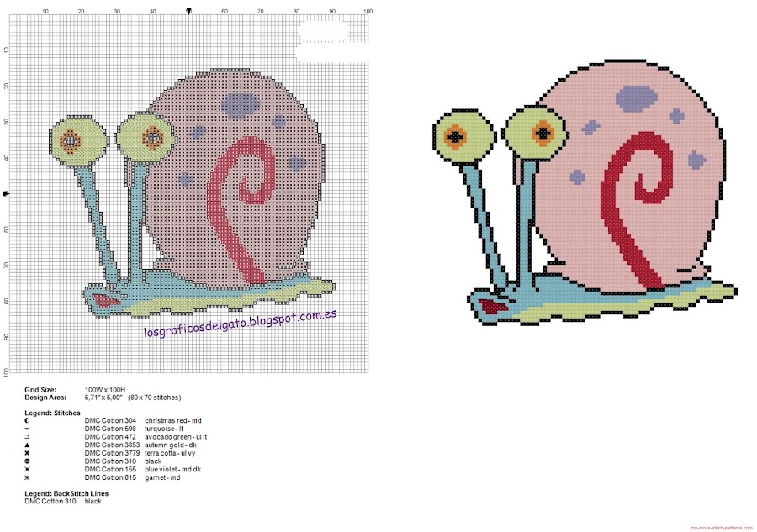
Task: Click the number 10 on the left ruler
Action: coord(6,50)
